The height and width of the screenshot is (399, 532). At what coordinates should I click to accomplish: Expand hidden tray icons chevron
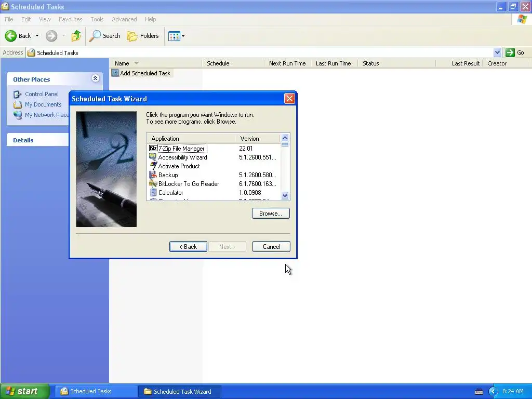click(493, 392)
